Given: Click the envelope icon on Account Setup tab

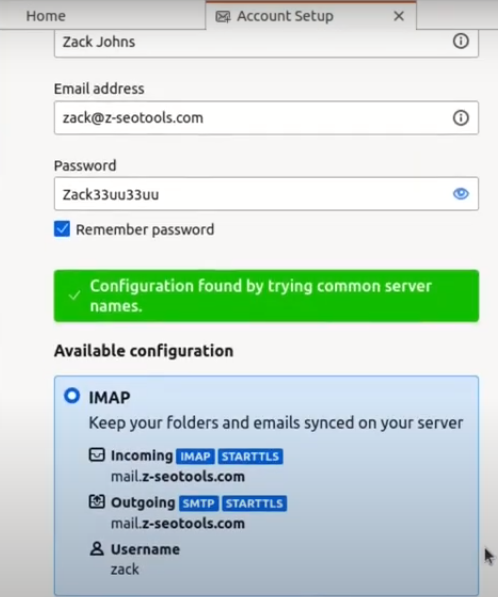Looking at the screenshot, I should tap(223, 16).
